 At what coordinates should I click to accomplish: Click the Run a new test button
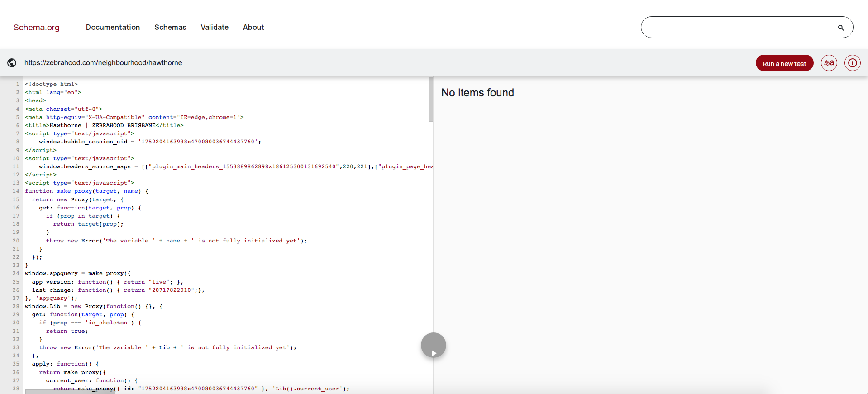(x=784, y=63)
